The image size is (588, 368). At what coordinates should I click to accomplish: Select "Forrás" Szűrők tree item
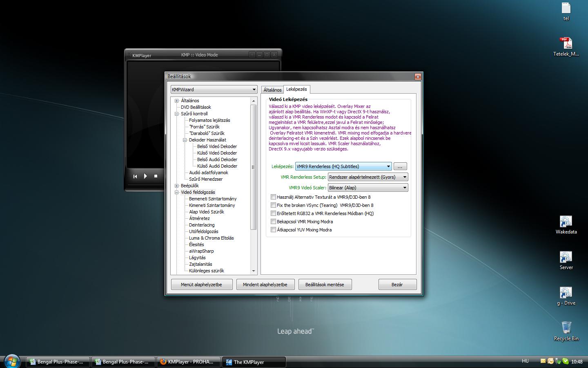204,127
